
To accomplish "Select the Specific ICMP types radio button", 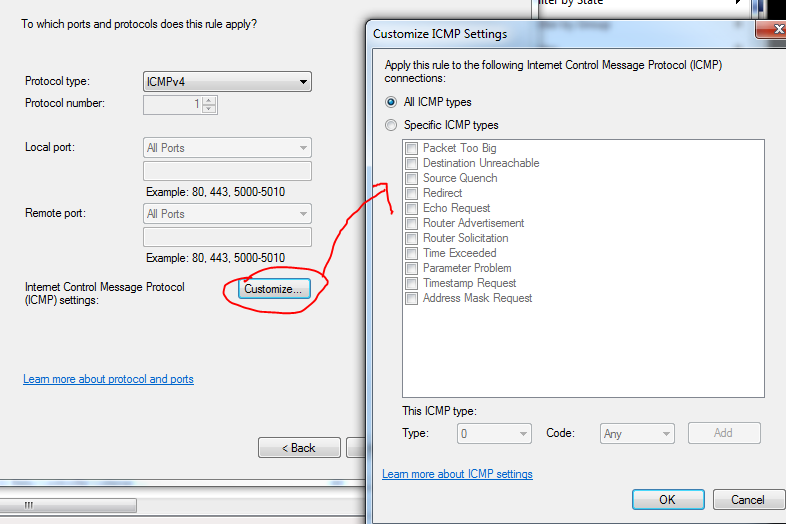I will [391, 125].
